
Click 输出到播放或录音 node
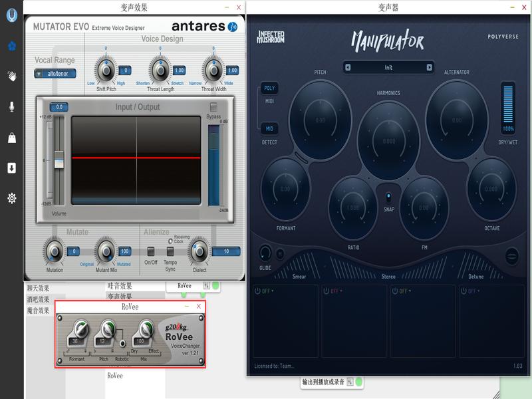pos(323,382)
